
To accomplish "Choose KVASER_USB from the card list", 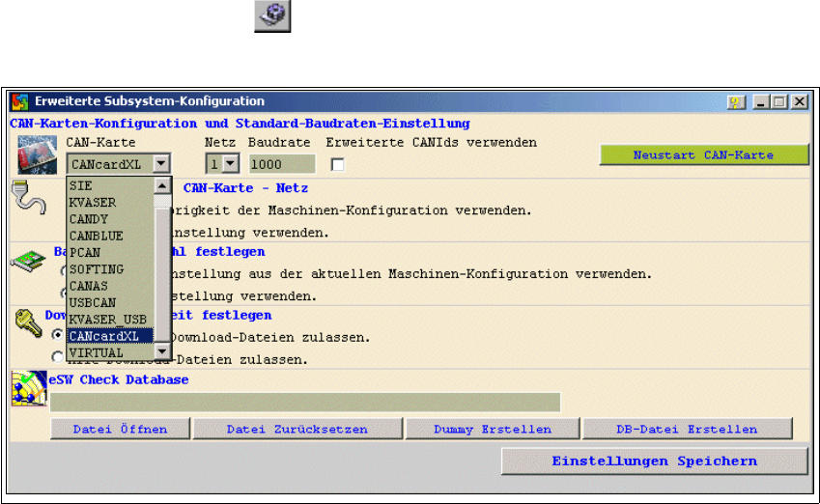I will click(110, 320).
